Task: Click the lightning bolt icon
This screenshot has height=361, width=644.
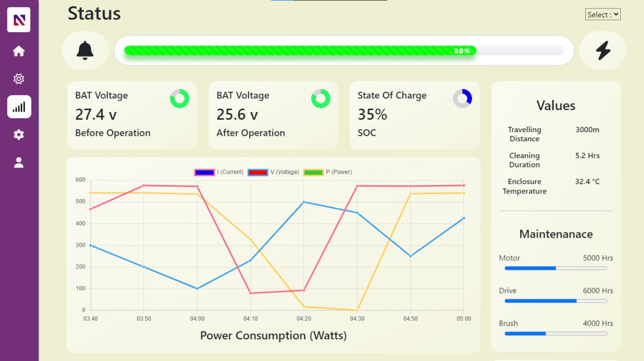Action: [x=603, y=50]
